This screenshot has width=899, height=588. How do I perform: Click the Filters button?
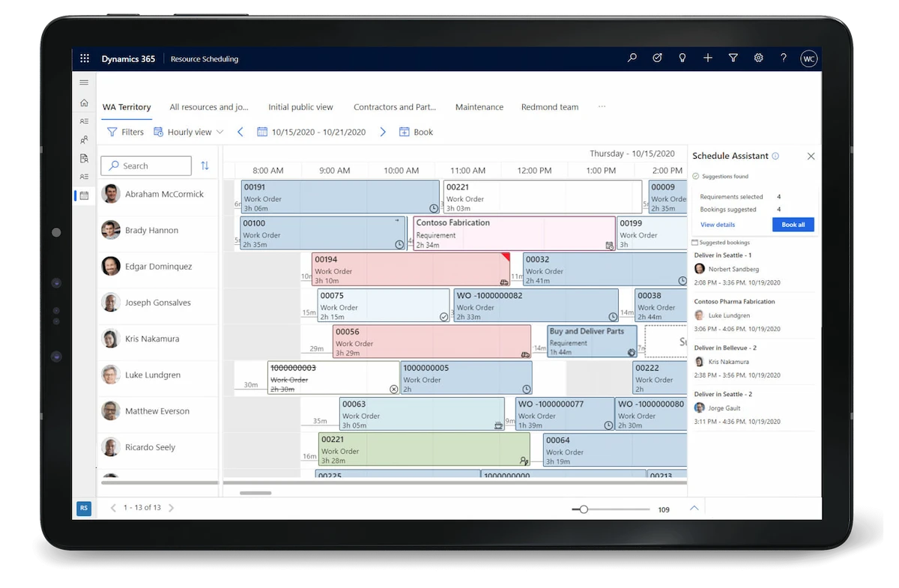pos(125,132)
